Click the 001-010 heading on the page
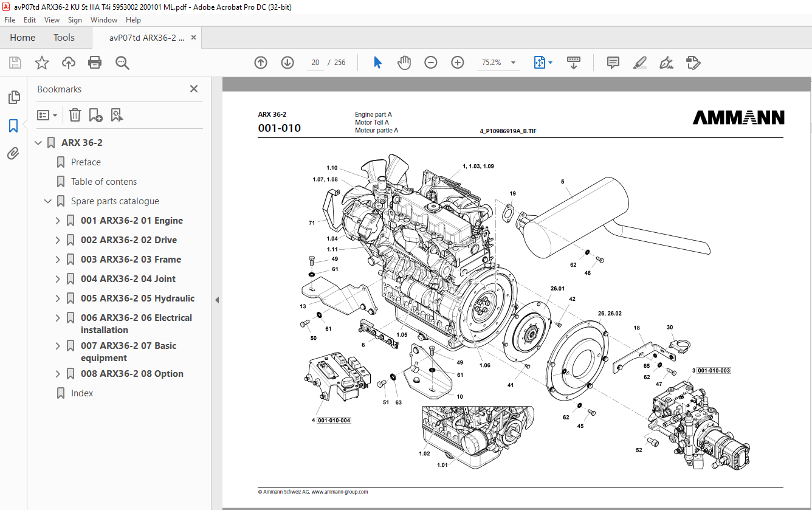 pos(280,128)
